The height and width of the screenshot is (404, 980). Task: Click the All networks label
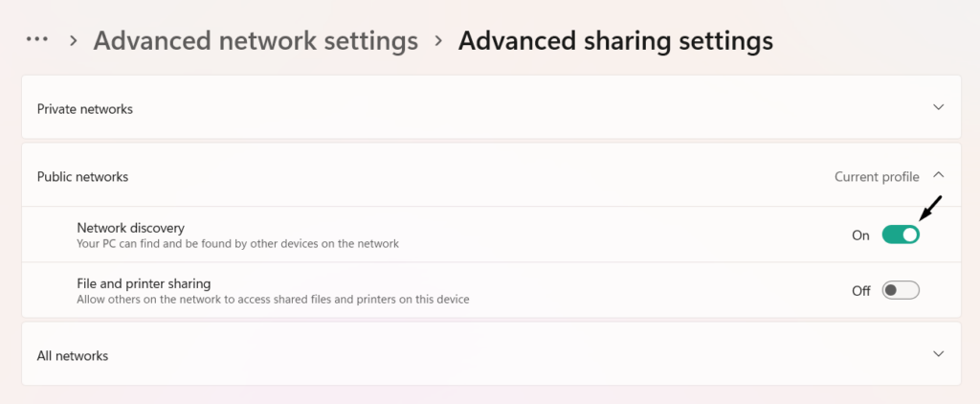tap(73, 356)
